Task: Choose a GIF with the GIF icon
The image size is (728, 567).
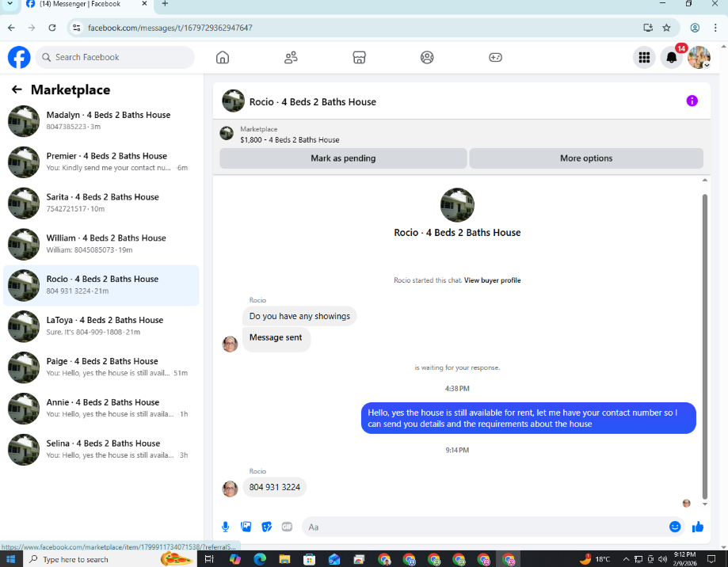Action: tap(287, 527)
